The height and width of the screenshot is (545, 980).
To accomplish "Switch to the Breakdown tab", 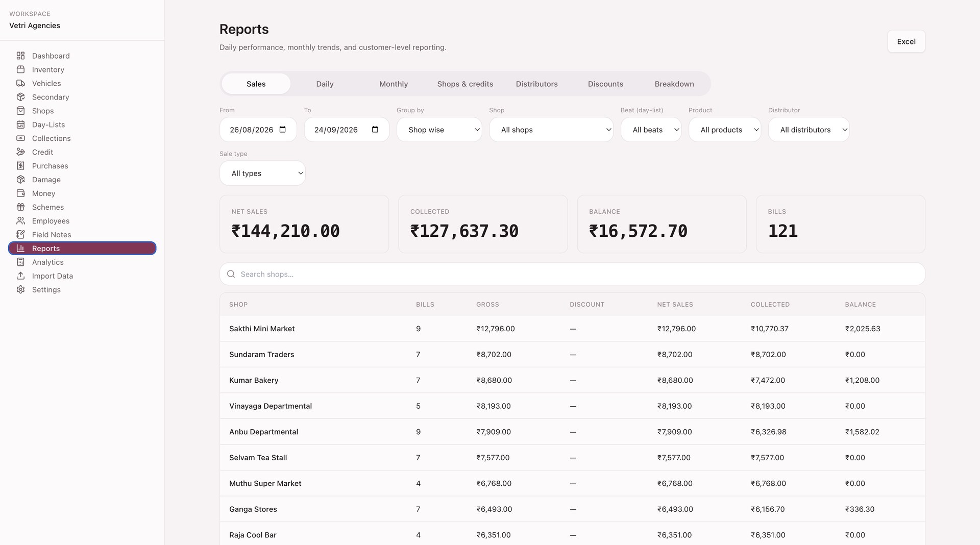I will pyautogui.click(x=674, y=84).
